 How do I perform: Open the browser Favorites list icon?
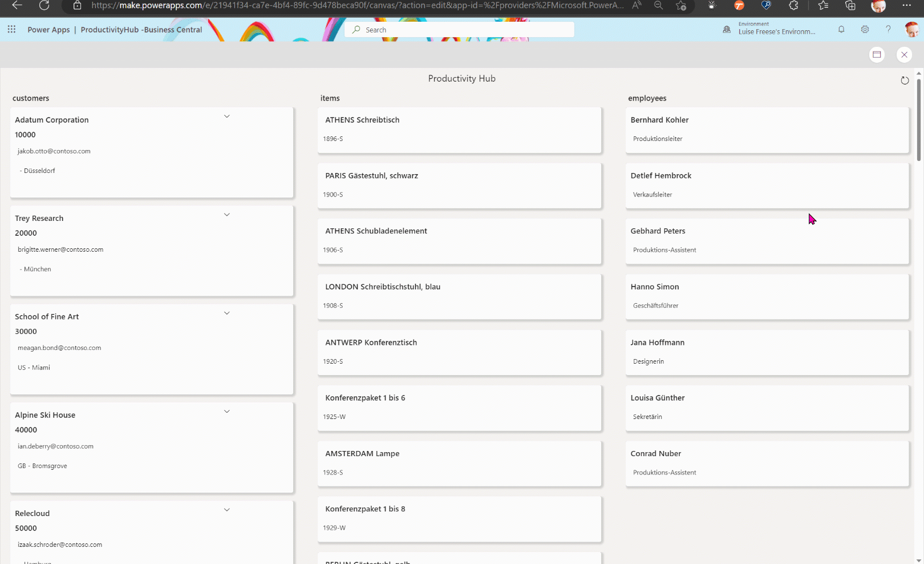(823, 5)
